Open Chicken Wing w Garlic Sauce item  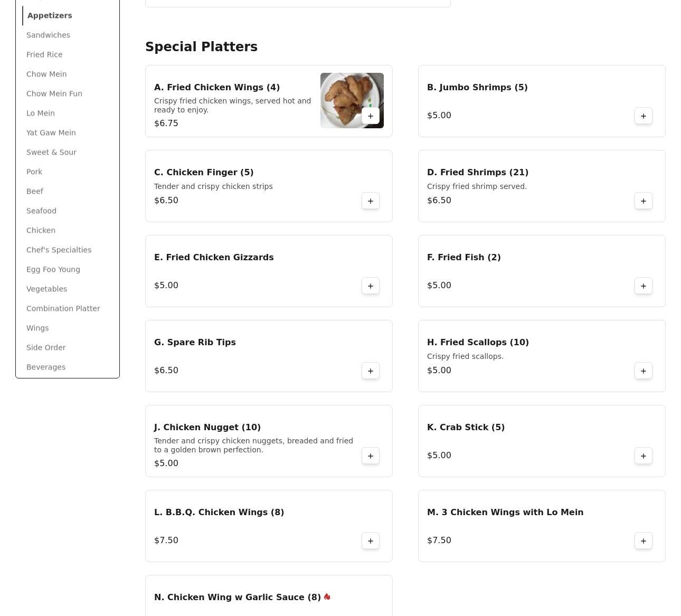(238, 598)
